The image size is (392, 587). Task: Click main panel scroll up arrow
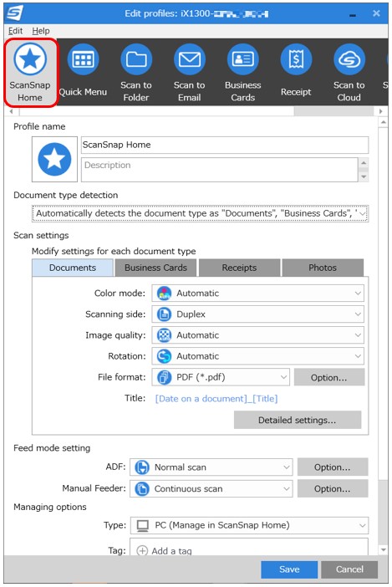[383, 122]
